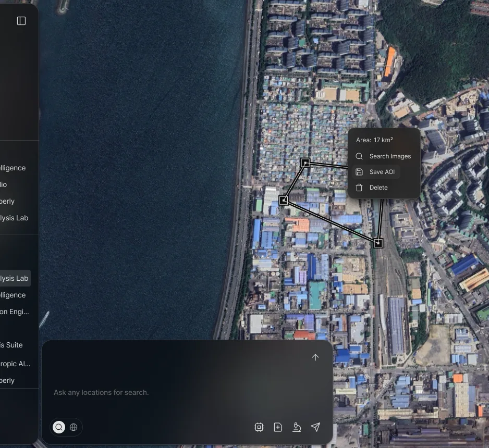Open the 'is Suite' sidebar item
Viewport: 489px width, 448px height.
pyautogui.click(x=11, y=345)
